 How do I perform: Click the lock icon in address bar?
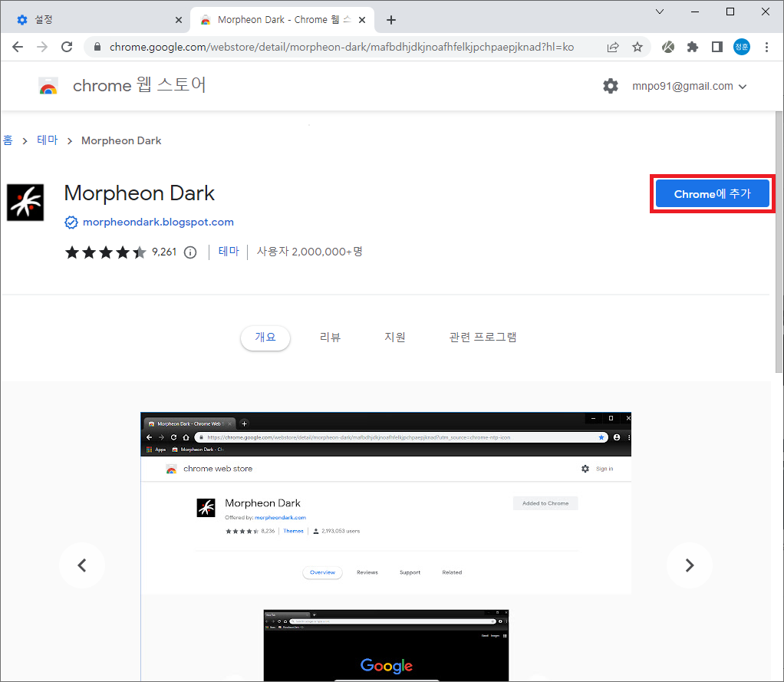click(97, 47)
